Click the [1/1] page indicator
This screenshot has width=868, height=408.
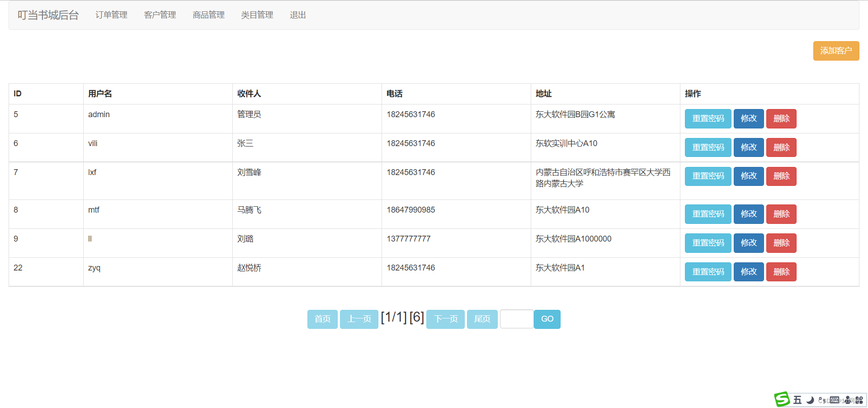394,317
